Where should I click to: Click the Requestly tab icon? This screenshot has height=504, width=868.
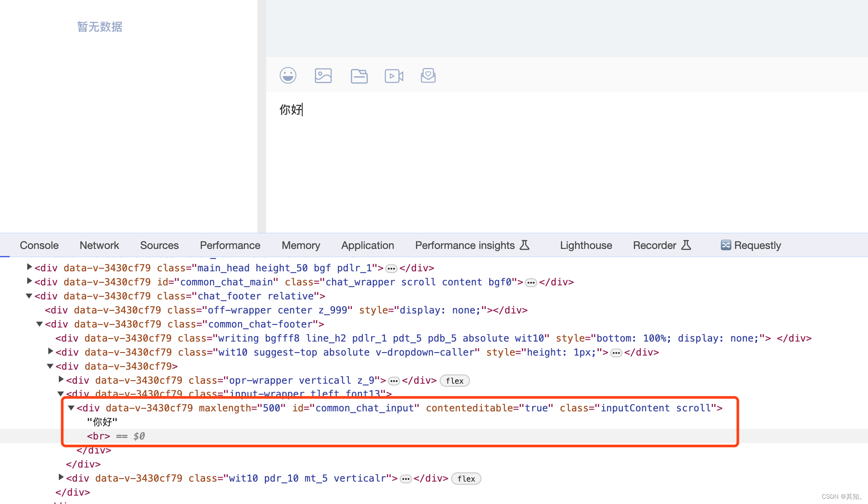click(726, 245)
